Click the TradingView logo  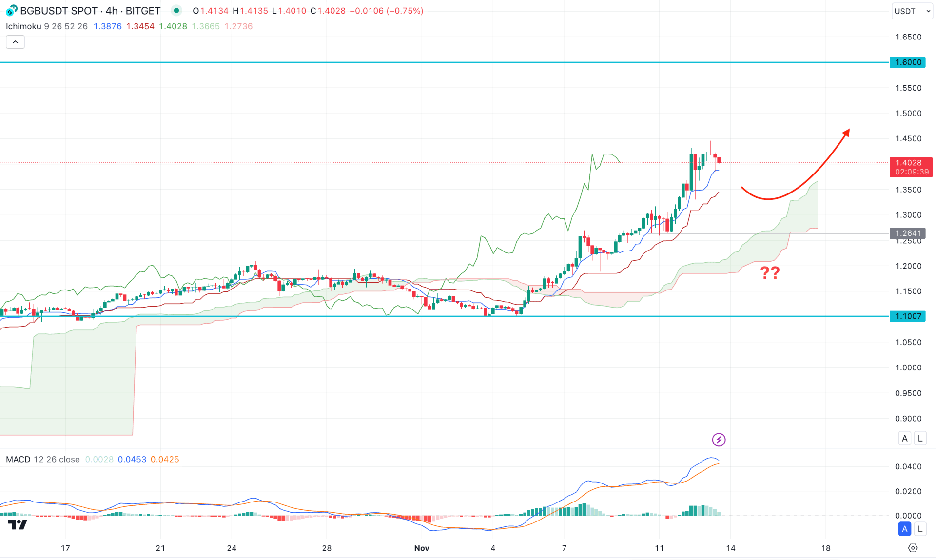pyautogui.click(x=18, y=524)
